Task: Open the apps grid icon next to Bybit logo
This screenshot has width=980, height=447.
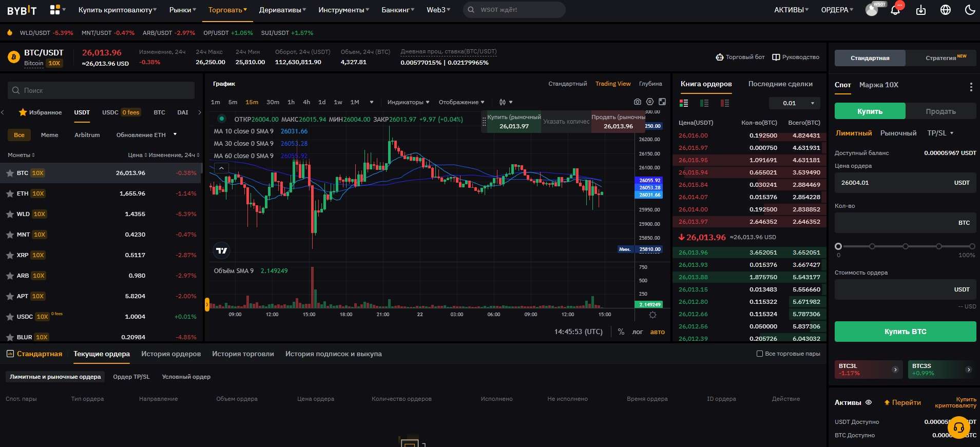Action: (x=55, y=9)
